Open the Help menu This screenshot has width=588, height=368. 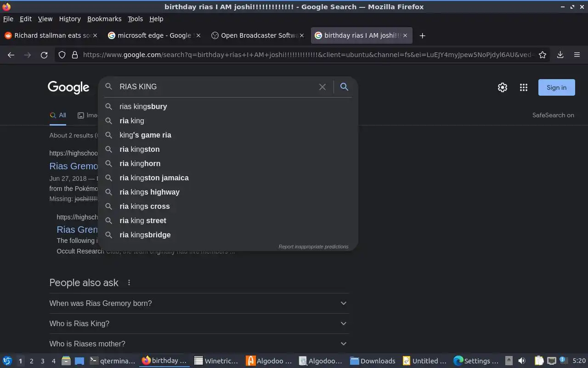(156, 19)
